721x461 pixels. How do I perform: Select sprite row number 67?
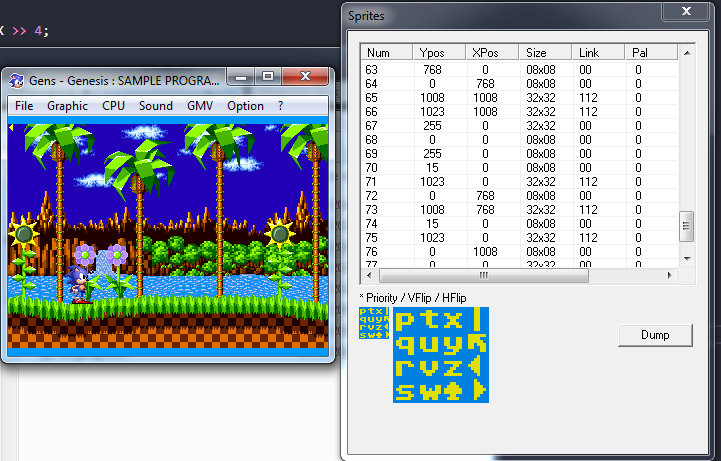pyautogui.click(x=520, y=126)
